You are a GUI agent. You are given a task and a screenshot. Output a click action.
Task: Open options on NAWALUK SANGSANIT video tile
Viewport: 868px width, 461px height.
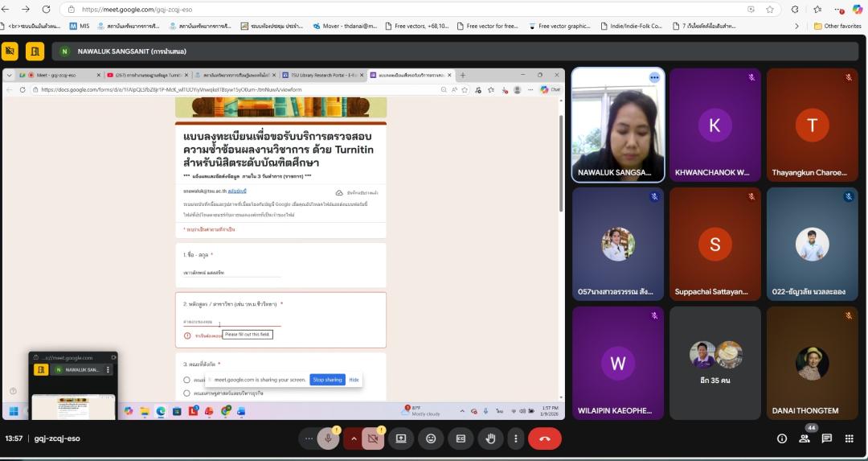pyautogui.click(x=654, y=77)
